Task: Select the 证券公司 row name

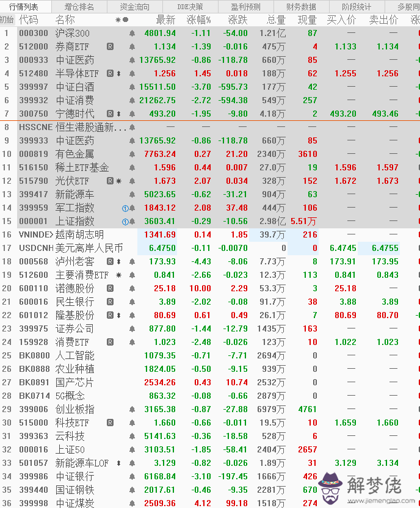Action: (x=74, y=329)
